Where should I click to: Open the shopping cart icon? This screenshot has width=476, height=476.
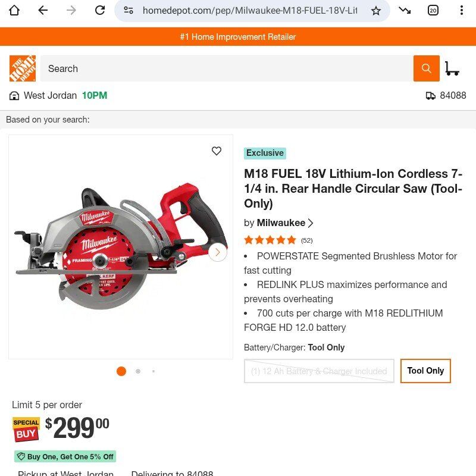coord(452,68)
